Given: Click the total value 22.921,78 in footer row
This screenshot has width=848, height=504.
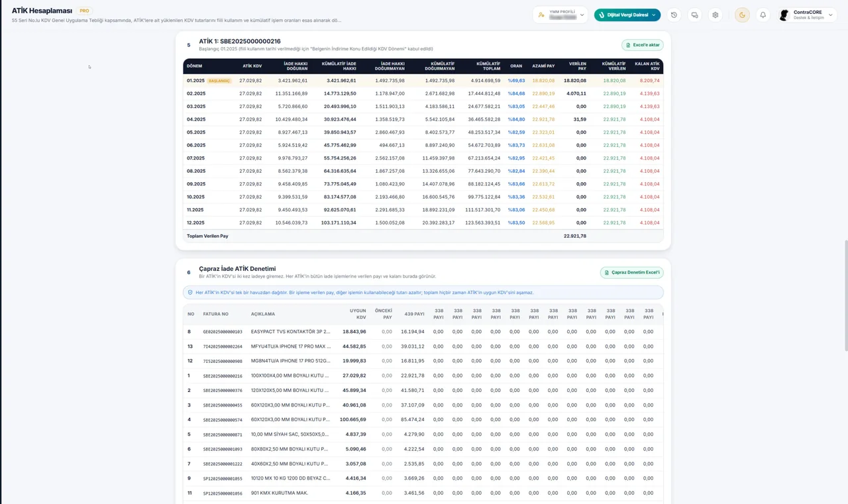Looking at the screenshot, I should 575,236.
